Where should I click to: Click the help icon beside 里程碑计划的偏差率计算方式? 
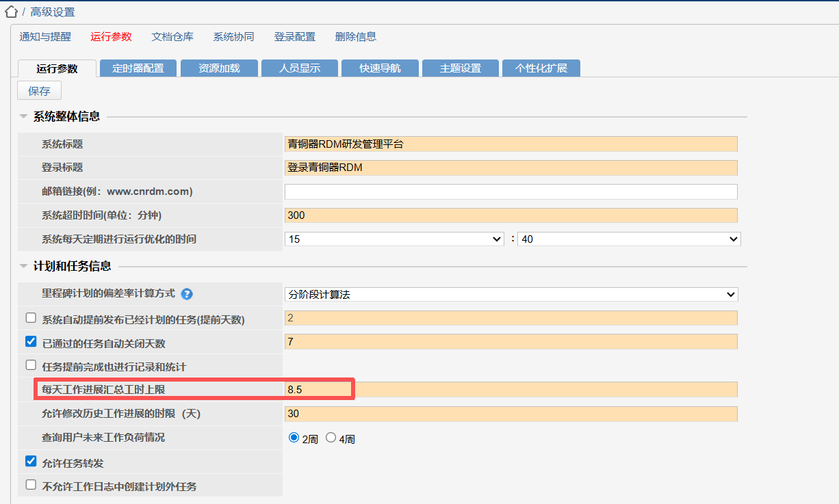tap(187, 294)
